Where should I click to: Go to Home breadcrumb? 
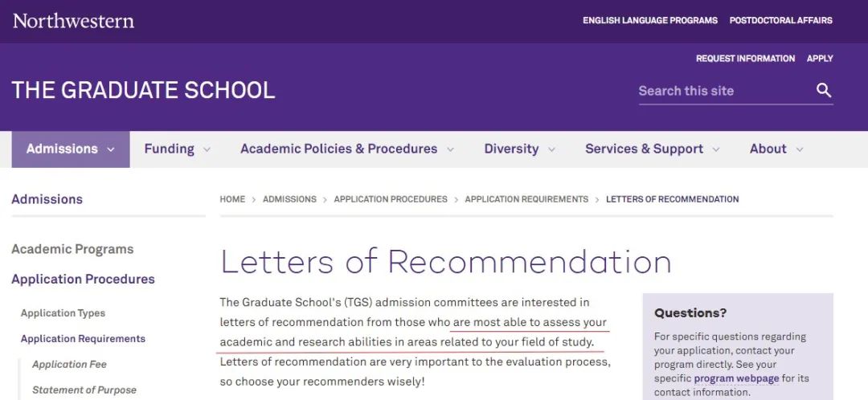click(x=232, y=199)
